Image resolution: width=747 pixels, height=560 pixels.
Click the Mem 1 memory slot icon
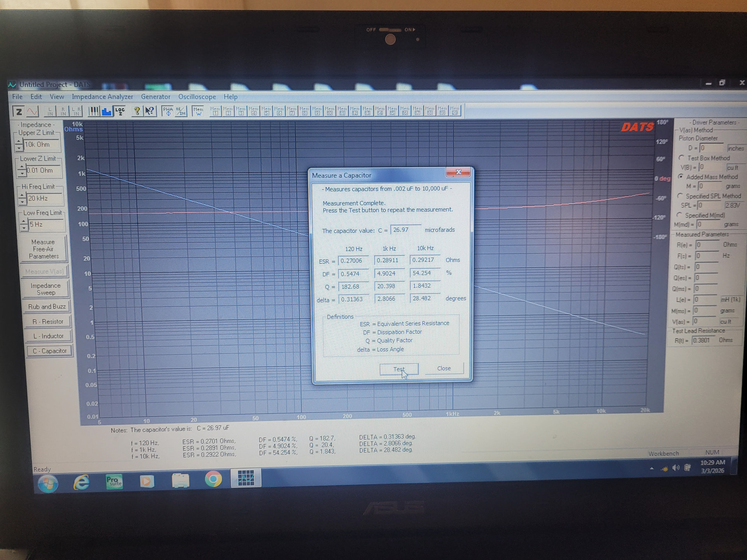[x=215, y=112]
